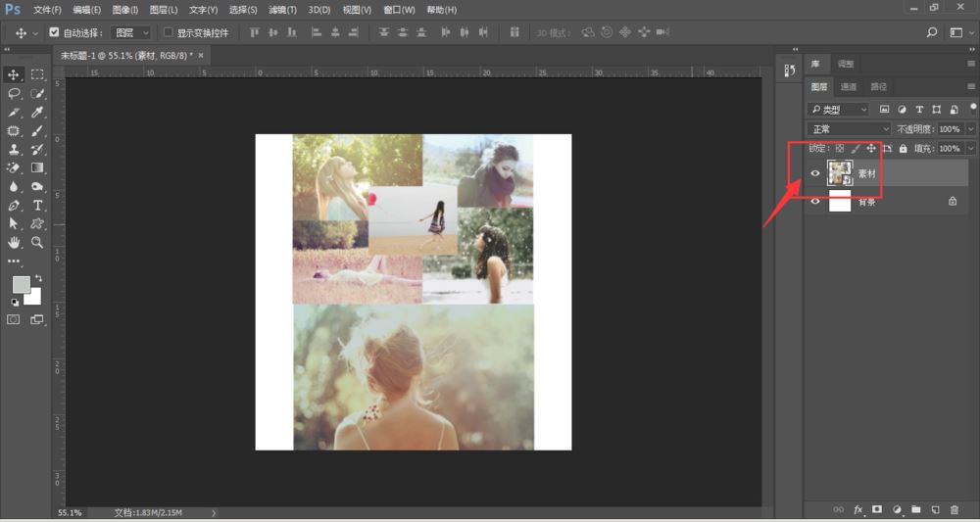Open the Layers panel flyout menu
Image resolution: width=980 pixels, height=522 pixels.
(x=970, y=87)
